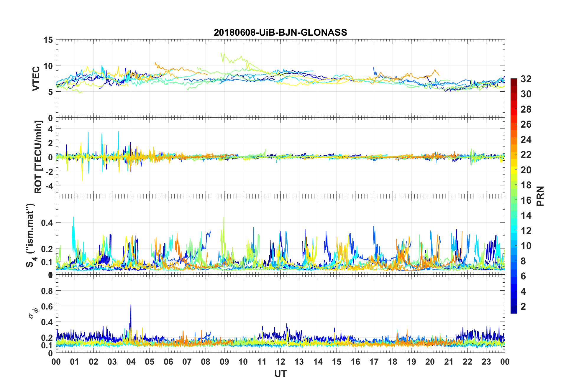Click the 15 tick label on VTEC axis

tap(48, 40)
